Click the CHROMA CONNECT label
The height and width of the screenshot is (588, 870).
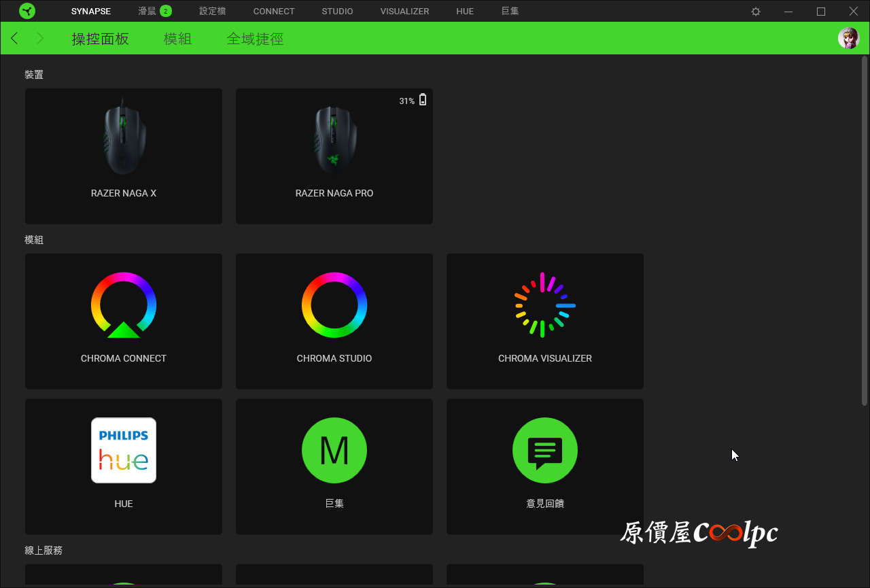point(124,358)
